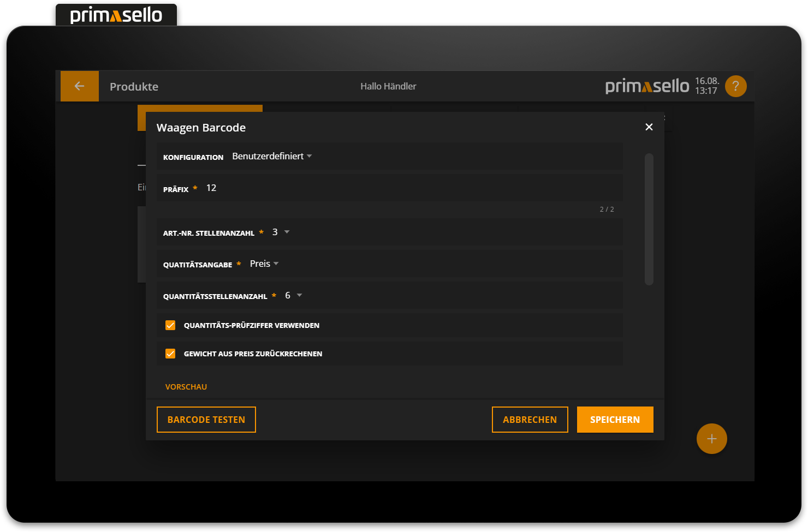Disable Gewicht aus Preis zurückrechenen
Screen dimensions: 808x532
tap(170, 353)
